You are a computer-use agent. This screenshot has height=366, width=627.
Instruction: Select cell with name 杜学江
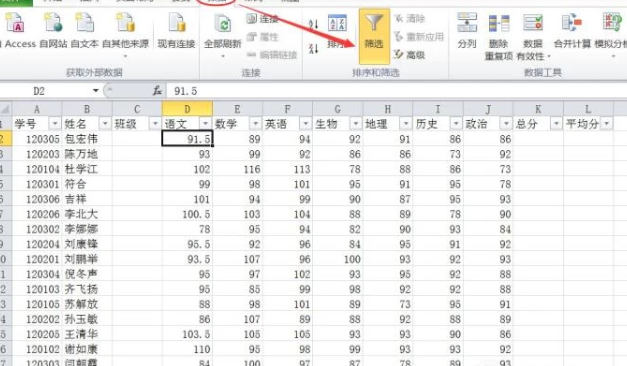point(87,169)
